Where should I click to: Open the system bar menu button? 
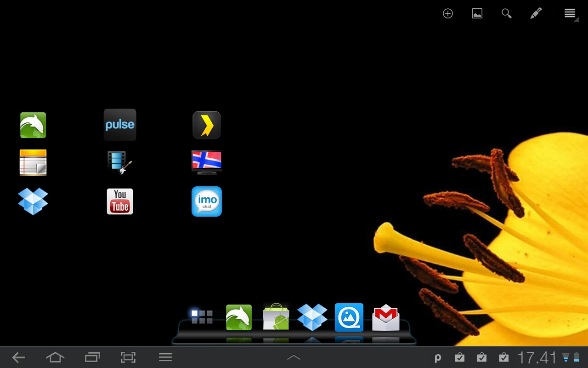pyautogui.click(x=165, y=357)
